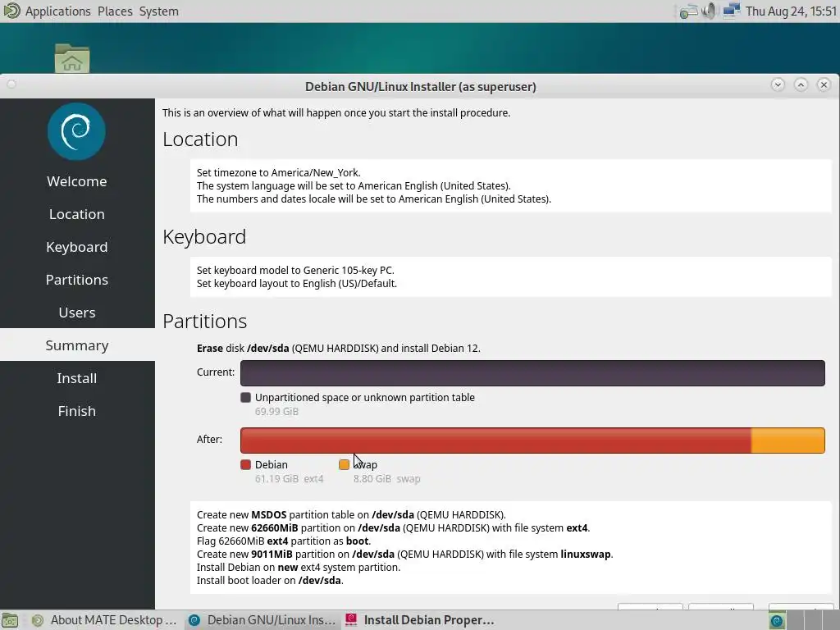
Task: Click the 'system language will be set' line
Action: tap(354, 186)
